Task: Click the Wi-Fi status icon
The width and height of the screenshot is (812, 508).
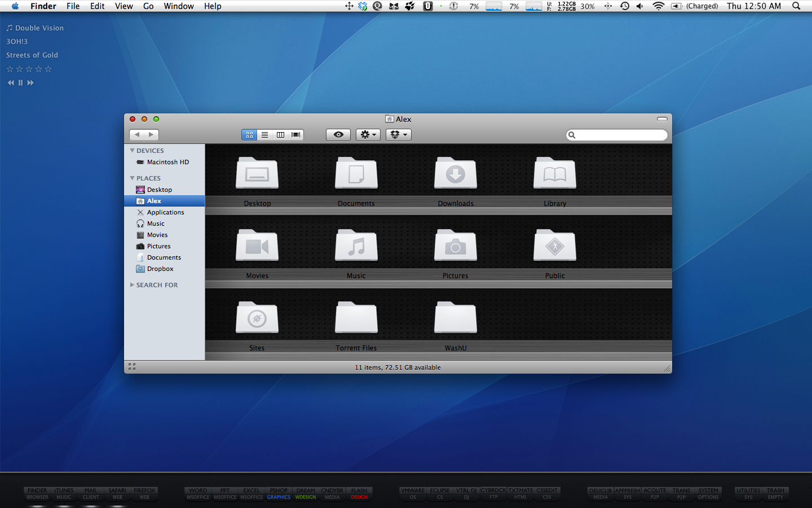Action: tap(658, 6)
